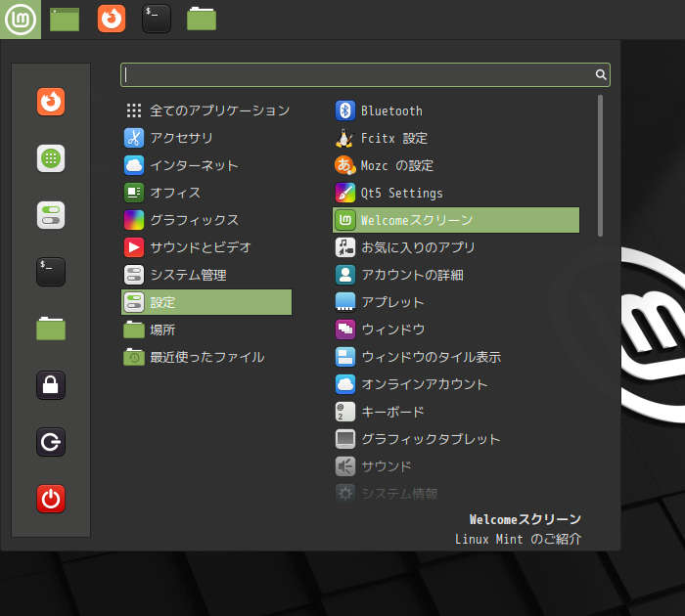Click the アプレット icon
Image resolution: width=685 pixels, height=616 pixels.
point(345,302)
